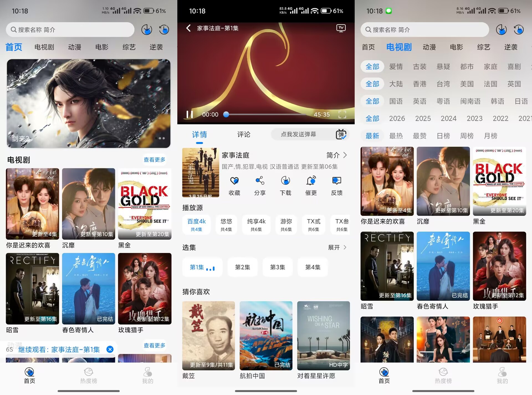Dismiss the 继续观看 banner with X
Screen dimensions: 532x395
[x=110, y=349]
